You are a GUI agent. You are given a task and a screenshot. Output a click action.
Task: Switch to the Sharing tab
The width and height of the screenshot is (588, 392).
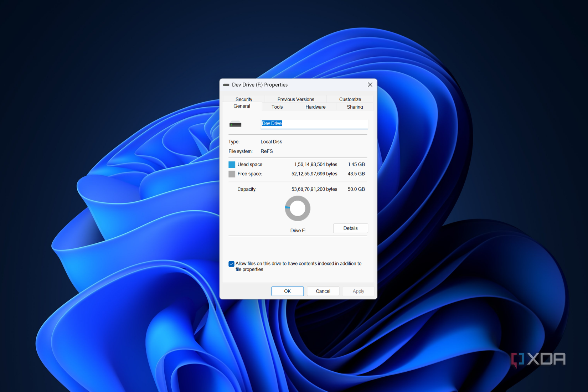[355, 107]
